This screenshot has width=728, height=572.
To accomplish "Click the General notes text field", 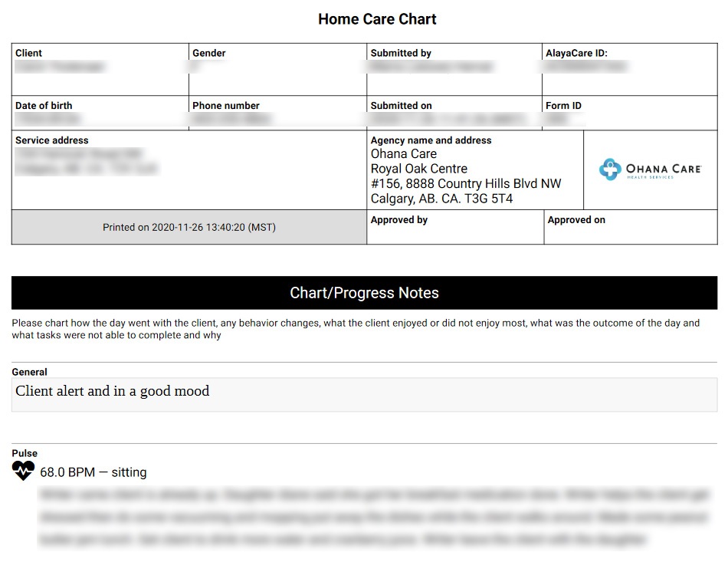I will coord(364,394).
